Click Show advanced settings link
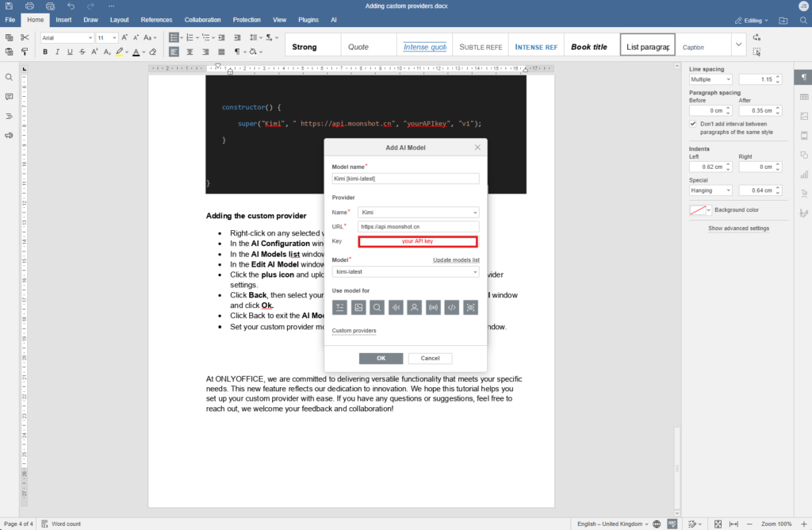Screen dimensions: 812x530 point(738,228)
